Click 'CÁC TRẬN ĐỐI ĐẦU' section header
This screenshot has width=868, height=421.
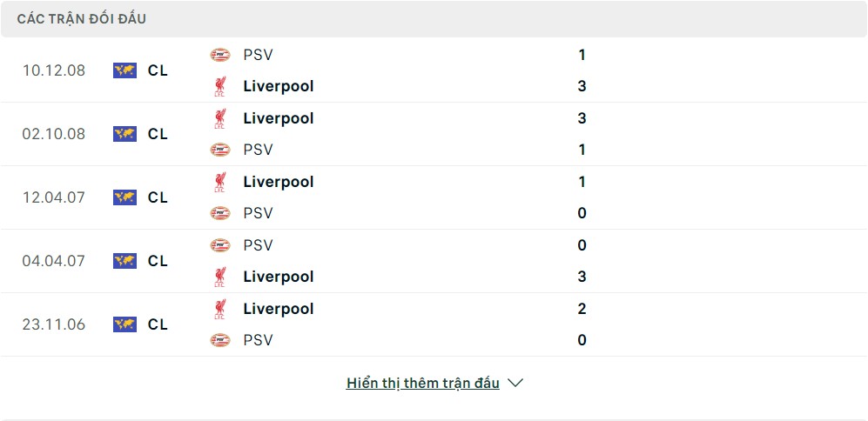(x=81, y=19)
